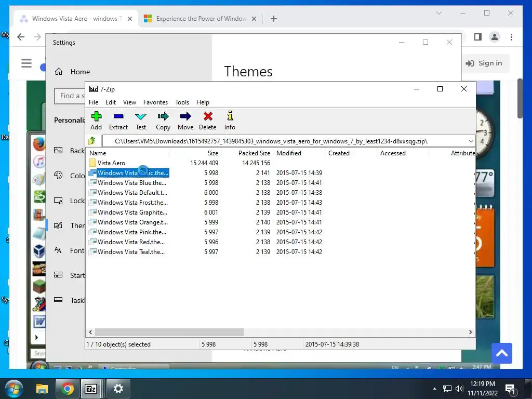Open the Help menu in 7-Zip
The height and width of the screenshot is (399, 532).
203,102
